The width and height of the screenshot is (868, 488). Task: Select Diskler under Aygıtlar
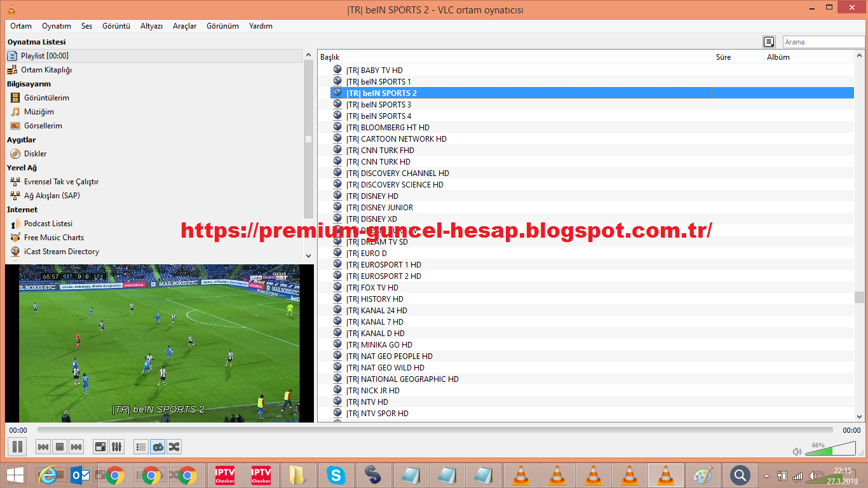[x=154, y=154]
